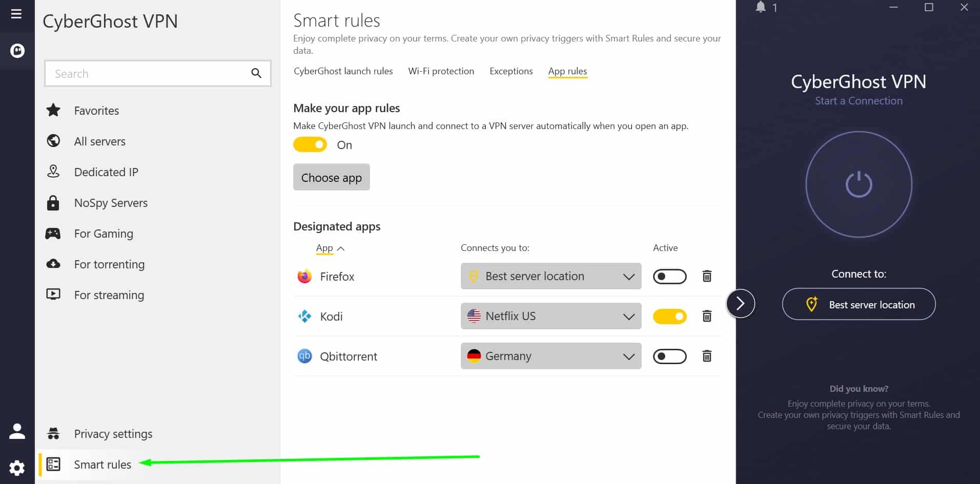
Task: Turn off the app rules toggle
Action: tap(310, 145)
